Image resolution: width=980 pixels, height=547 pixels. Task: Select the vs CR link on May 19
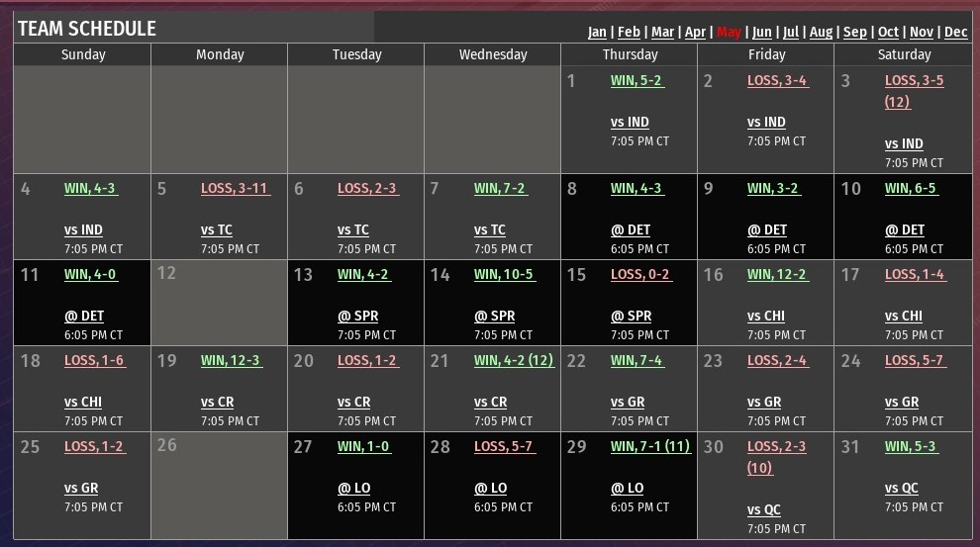217,403
